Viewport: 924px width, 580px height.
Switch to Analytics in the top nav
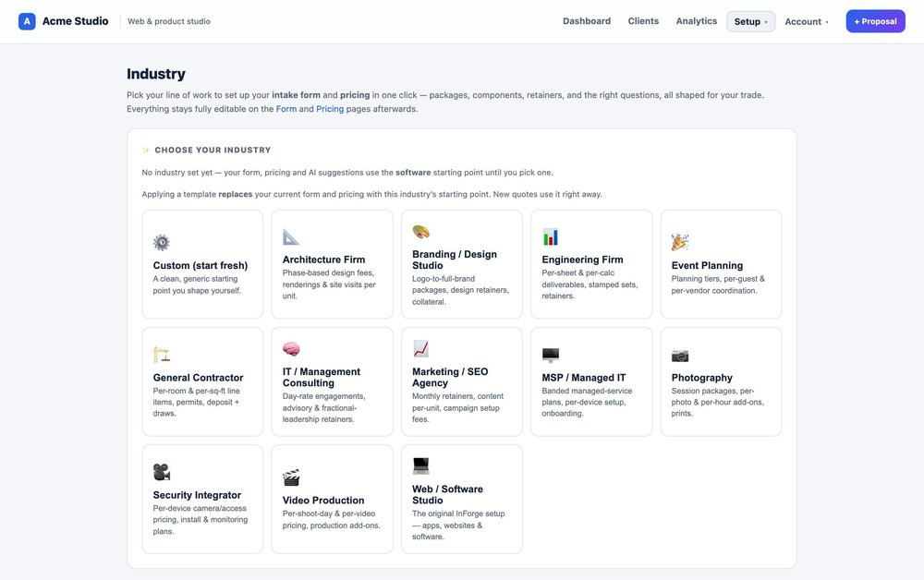[x=696, y=21]
